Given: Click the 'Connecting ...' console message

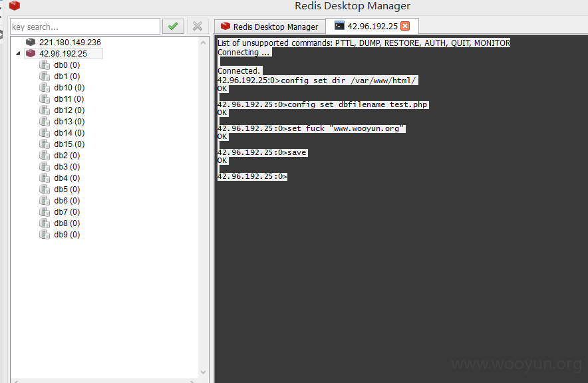Looking at the screenshot, I should click(x=243, y=52).
